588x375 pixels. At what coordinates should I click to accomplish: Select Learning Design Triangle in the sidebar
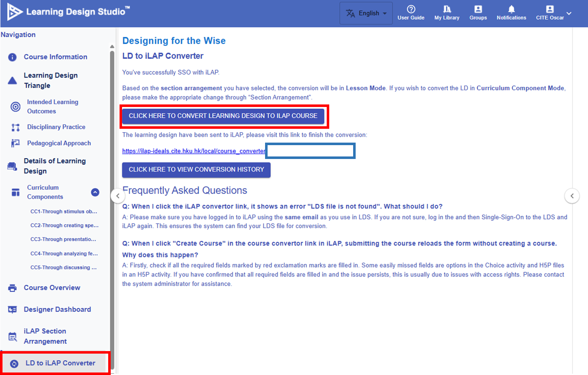50,80
